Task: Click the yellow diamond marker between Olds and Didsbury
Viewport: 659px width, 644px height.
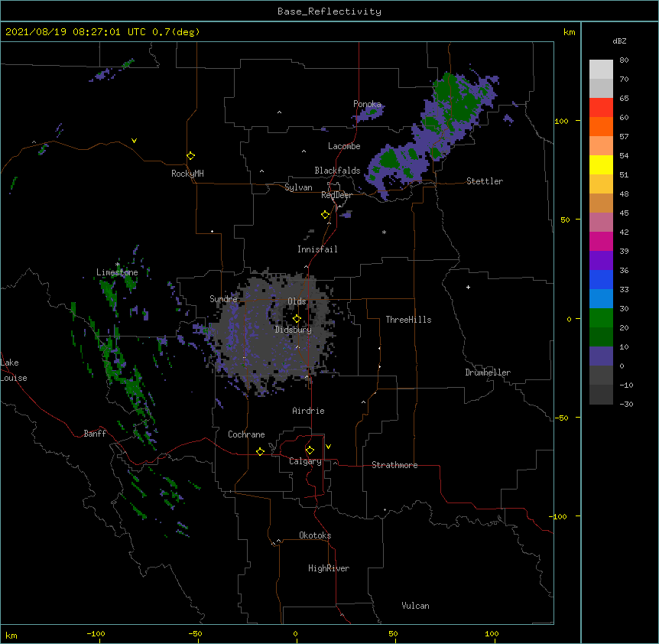Action: [297, 319]
